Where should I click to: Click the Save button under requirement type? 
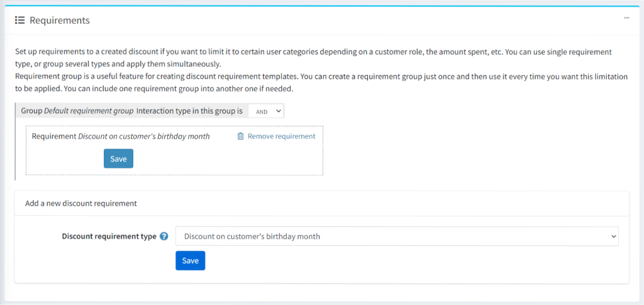tap(190, 261)
